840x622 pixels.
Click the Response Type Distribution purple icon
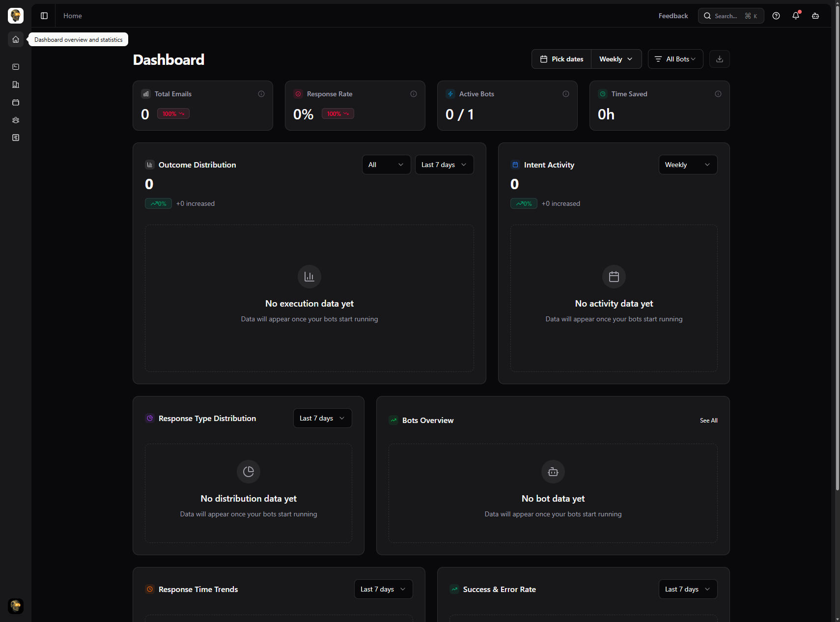click(x=150, y=418)
